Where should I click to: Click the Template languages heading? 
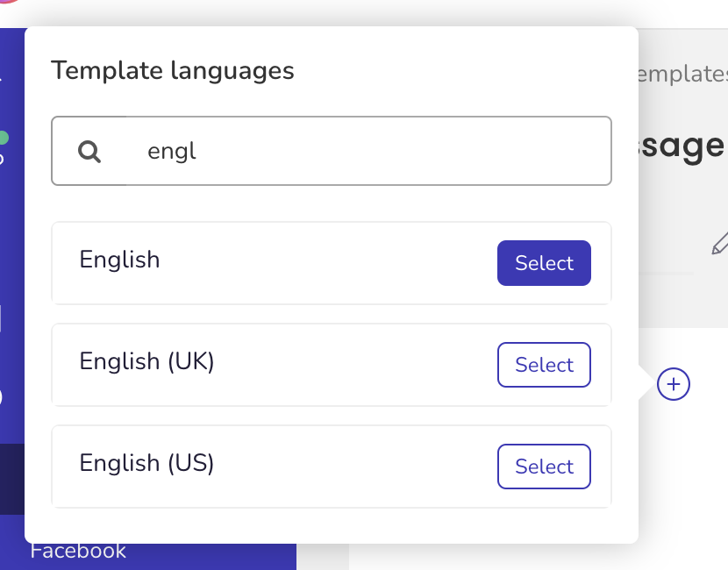tap(173, 70)
